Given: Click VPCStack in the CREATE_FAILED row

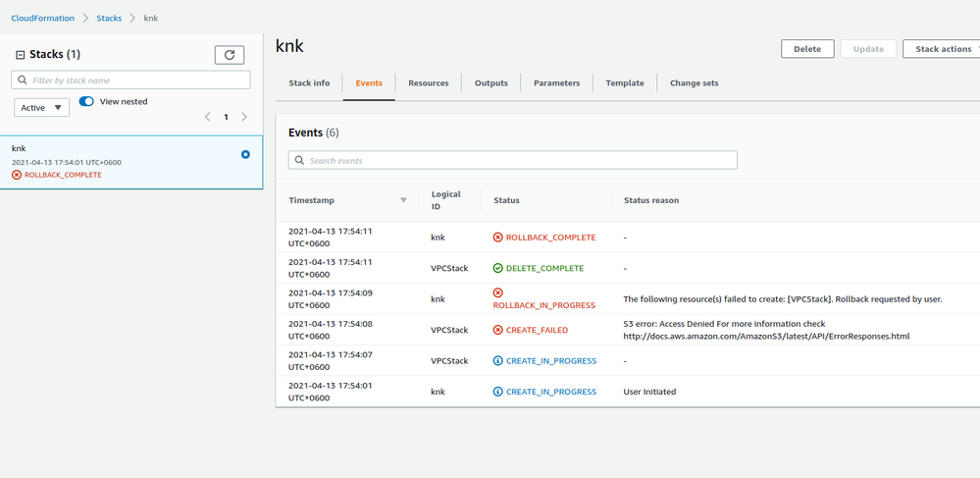Looking at the screenshot, I should coord(449,330).
